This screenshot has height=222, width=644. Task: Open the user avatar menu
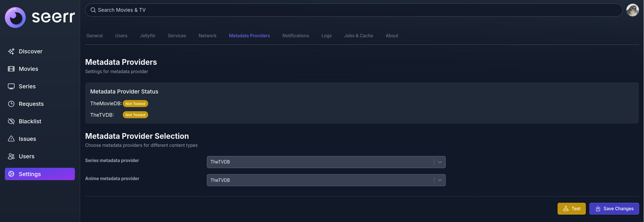point(633,10)
